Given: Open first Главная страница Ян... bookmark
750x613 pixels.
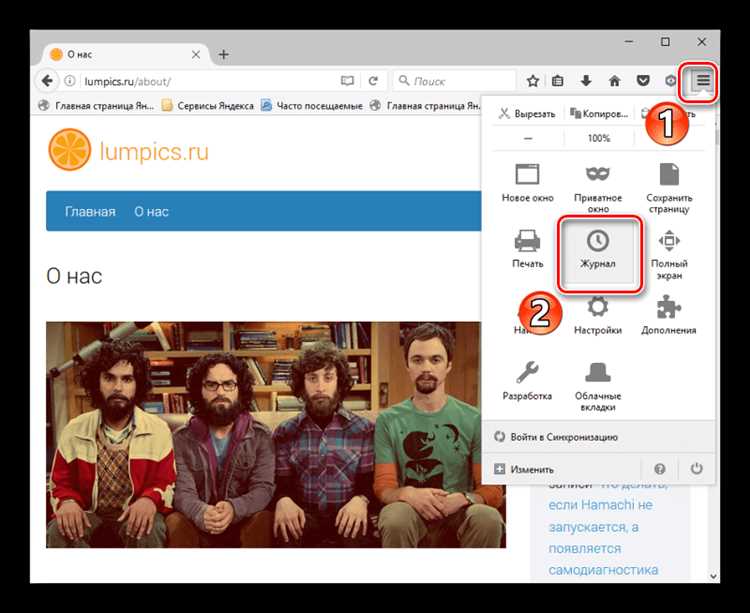Looking at the screenshot, I should [x=98, y=106].
